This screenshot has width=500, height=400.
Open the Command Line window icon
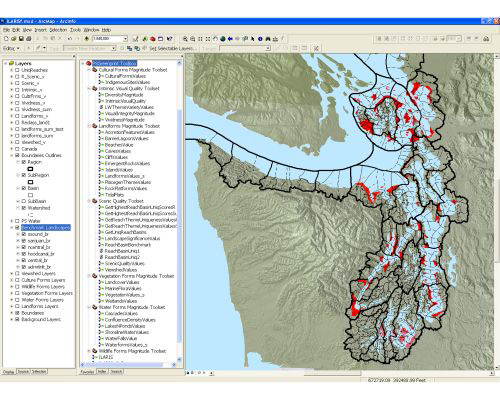[x=161, y=39]
